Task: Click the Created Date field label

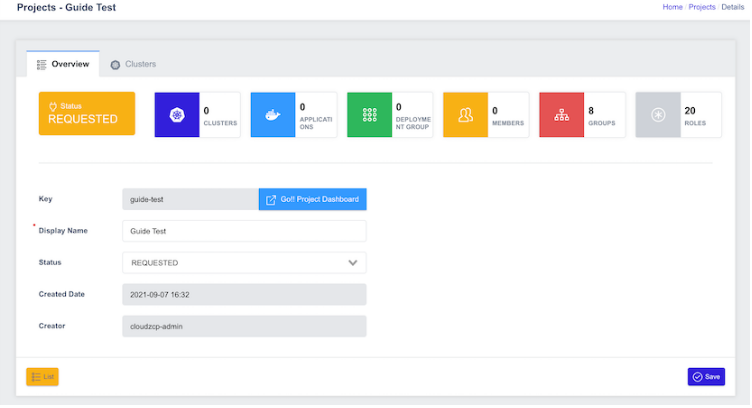Action: tap(61, 294)
